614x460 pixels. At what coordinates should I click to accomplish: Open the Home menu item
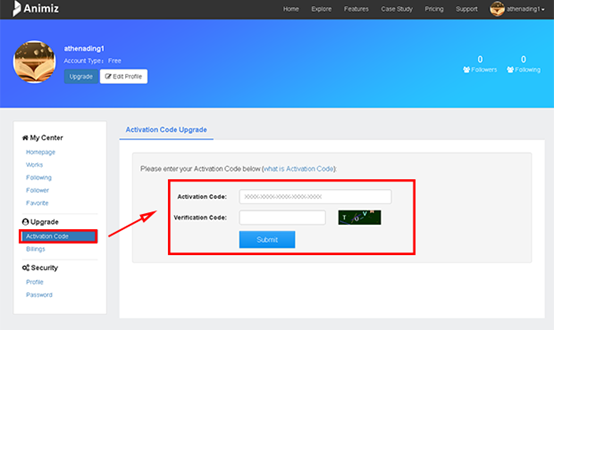(x=291, y=9)
